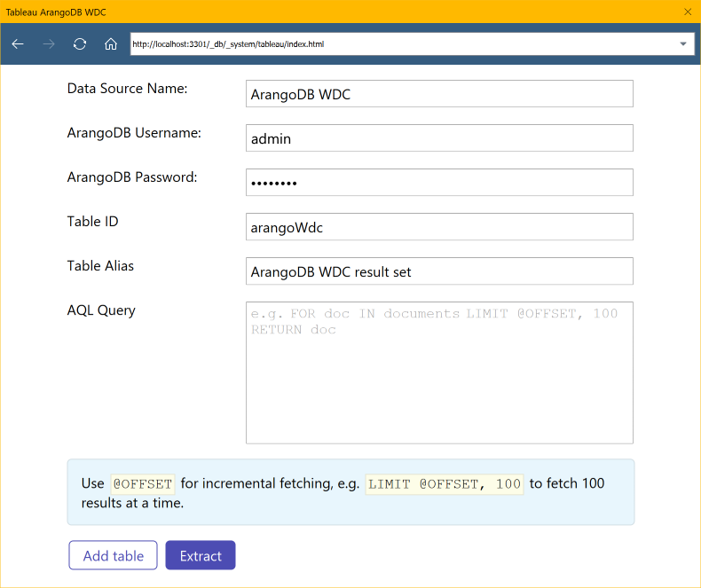Go to the home page icon
This screenshot has width=701, height=588.
tap(110, 43)
